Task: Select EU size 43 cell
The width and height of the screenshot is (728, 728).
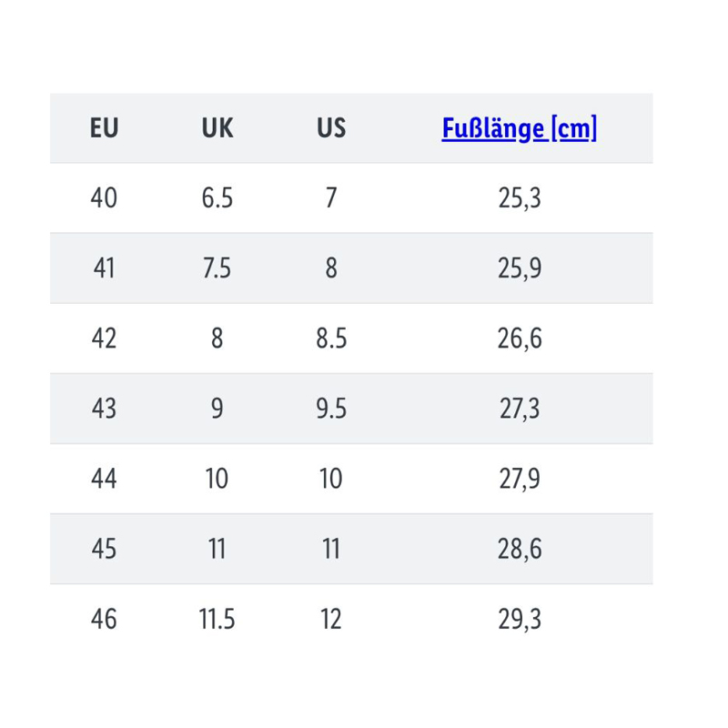Action: (104, 409)
